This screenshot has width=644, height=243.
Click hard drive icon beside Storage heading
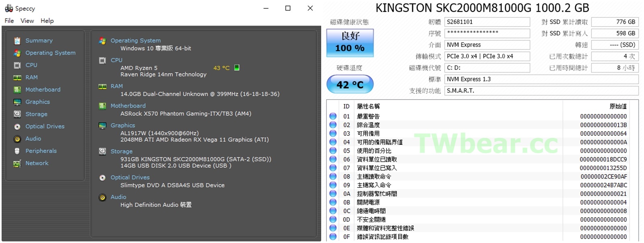tap(103, 152)
